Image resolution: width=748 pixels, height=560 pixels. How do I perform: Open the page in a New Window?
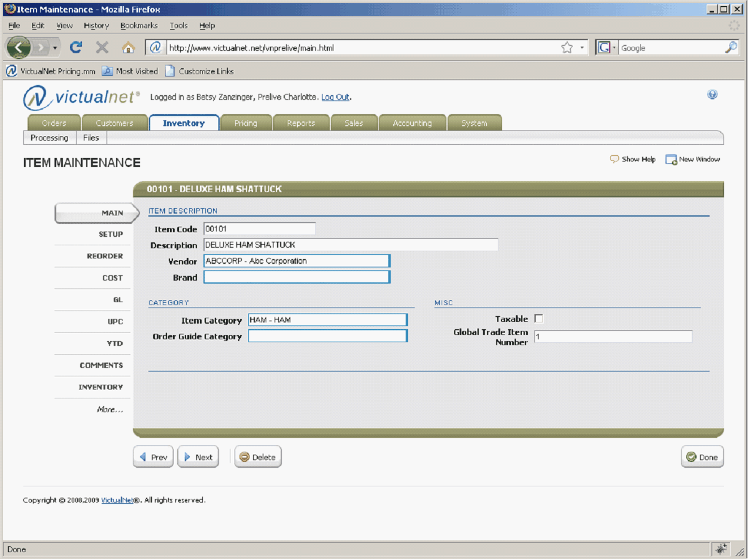693,159
